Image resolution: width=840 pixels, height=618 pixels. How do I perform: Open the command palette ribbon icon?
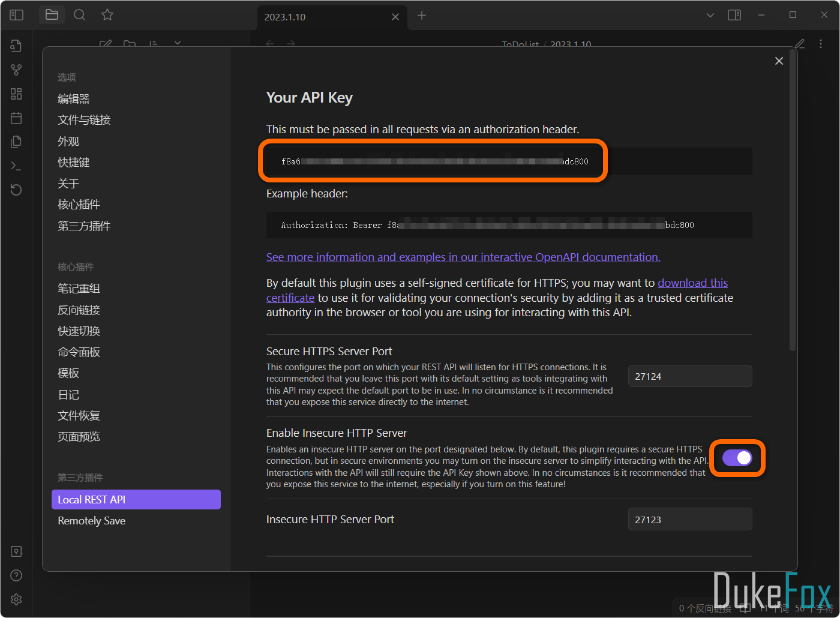click(x=16, y=166)
